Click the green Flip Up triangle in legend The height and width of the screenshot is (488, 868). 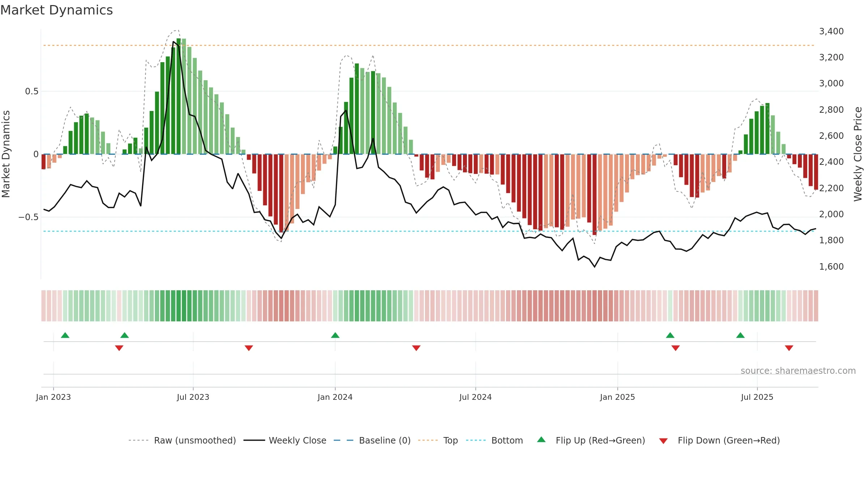click(541, 440)
